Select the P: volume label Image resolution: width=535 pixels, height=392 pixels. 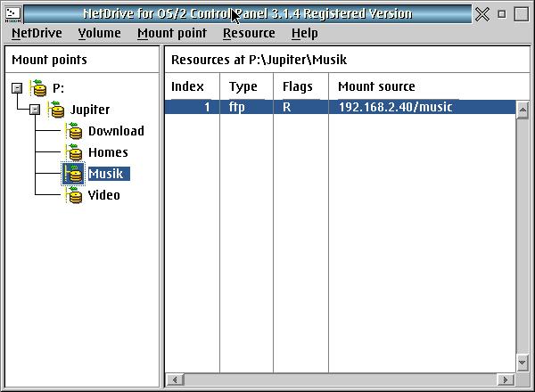(58, 88)
